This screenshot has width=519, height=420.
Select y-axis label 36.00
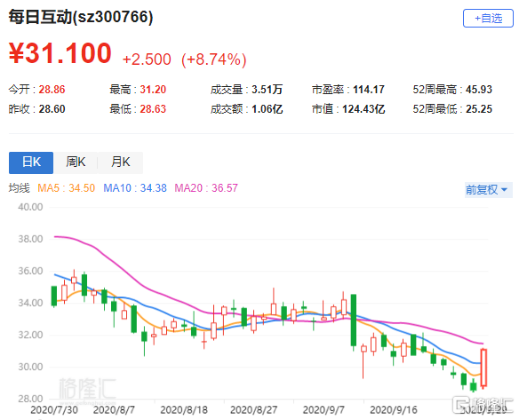30,271
